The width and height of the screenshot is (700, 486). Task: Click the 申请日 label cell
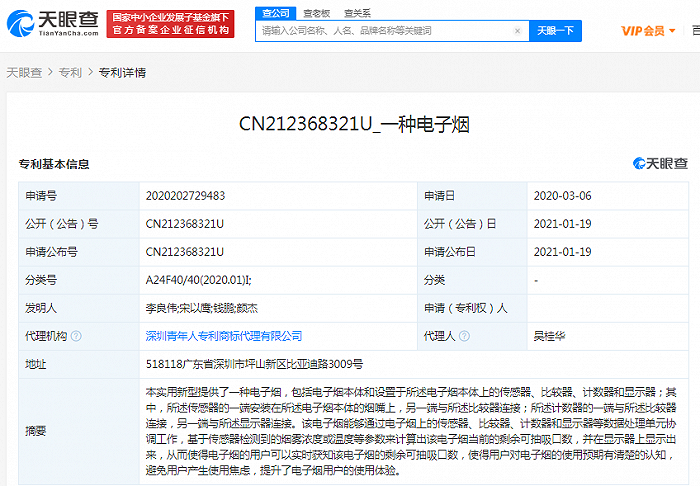pos(472,196)
